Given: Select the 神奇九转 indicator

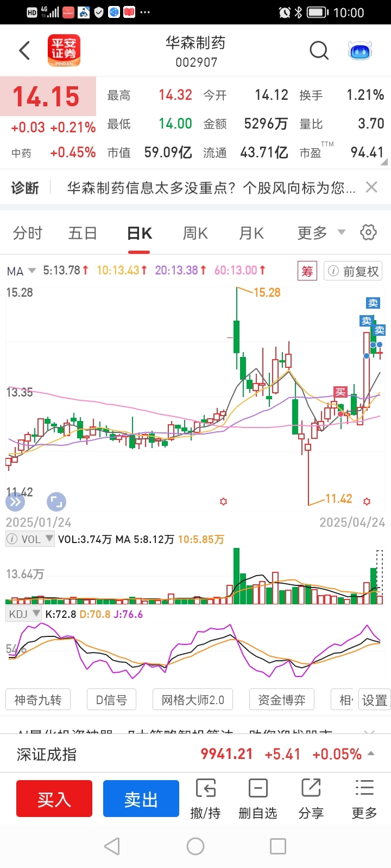Looking at the screenshot, I should 38,700.
